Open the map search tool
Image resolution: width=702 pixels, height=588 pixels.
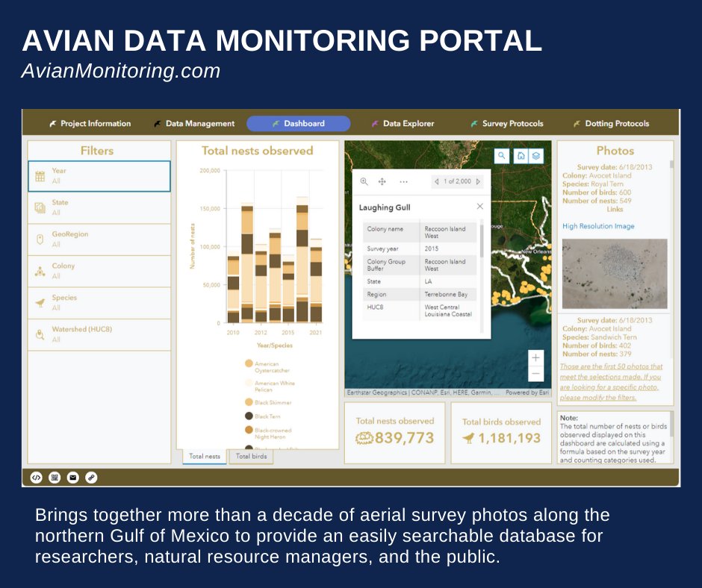click(502, 156)
